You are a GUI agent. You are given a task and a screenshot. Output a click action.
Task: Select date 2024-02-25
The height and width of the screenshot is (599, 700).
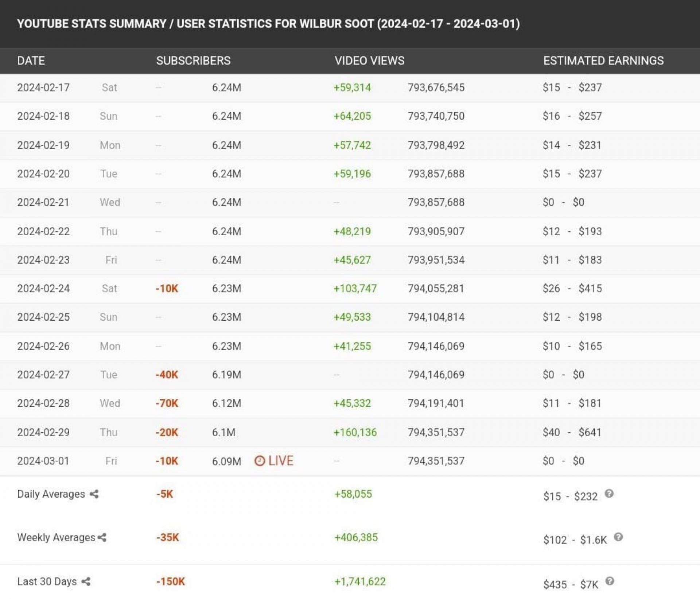click(x=43, y=317)
